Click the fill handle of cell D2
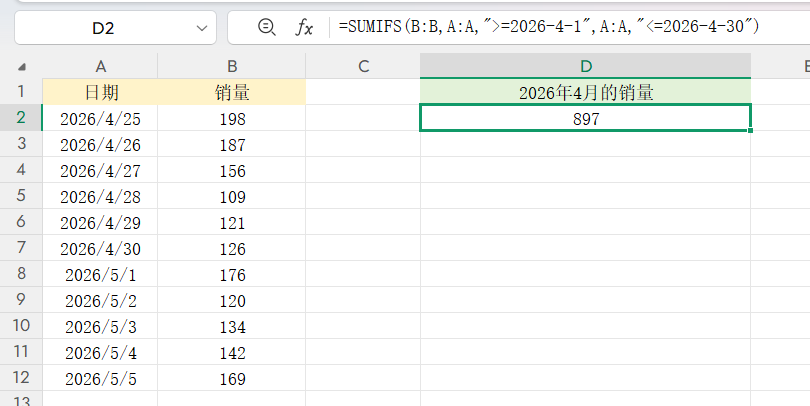The height and width of the screenshot is (406, 810). point(750,130)
